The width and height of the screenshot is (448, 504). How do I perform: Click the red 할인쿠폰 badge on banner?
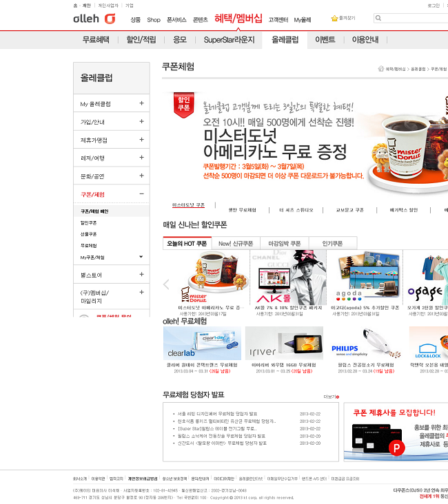click(x=184, y=104)
